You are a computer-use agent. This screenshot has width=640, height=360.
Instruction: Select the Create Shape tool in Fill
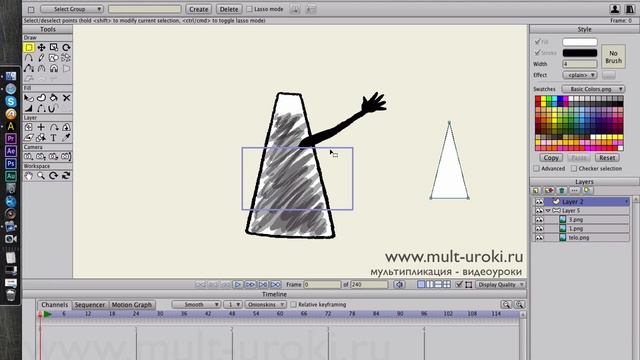click(x=41, y=98)
